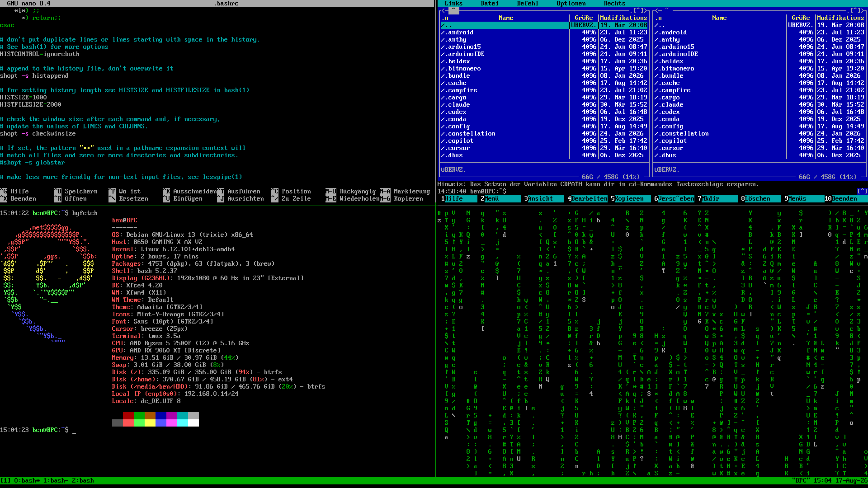Select /.campfire in the left MC panel
Image resolution: width=868 pixels, height=488 pixels.
coord(544,90)
